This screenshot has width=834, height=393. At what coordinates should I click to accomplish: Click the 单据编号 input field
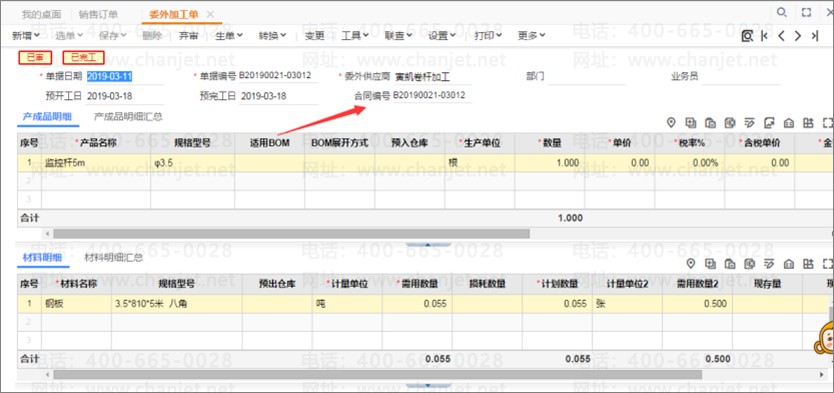(278, 76)
